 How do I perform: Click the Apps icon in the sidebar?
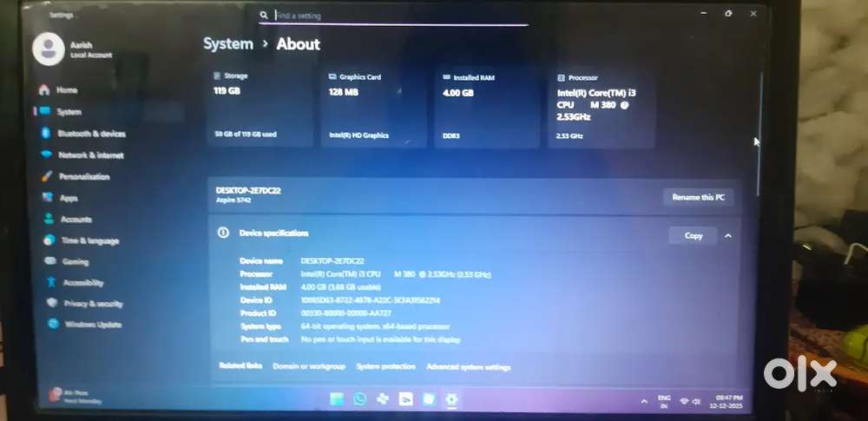[x=48, y=197]
